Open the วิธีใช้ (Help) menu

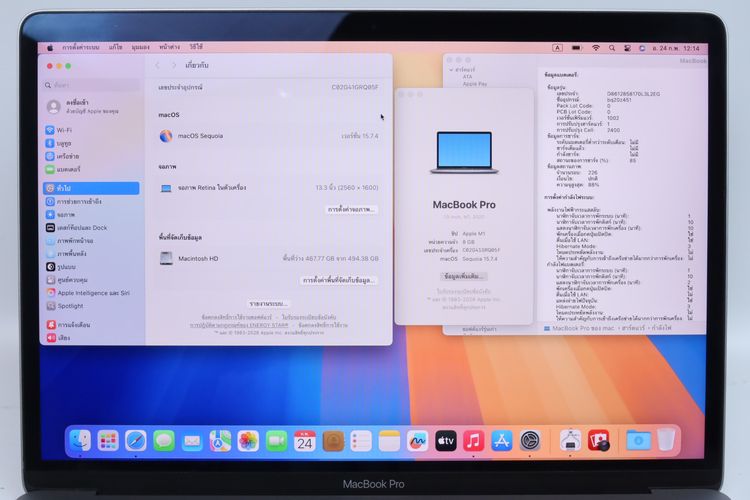click(x=196, y=47)
